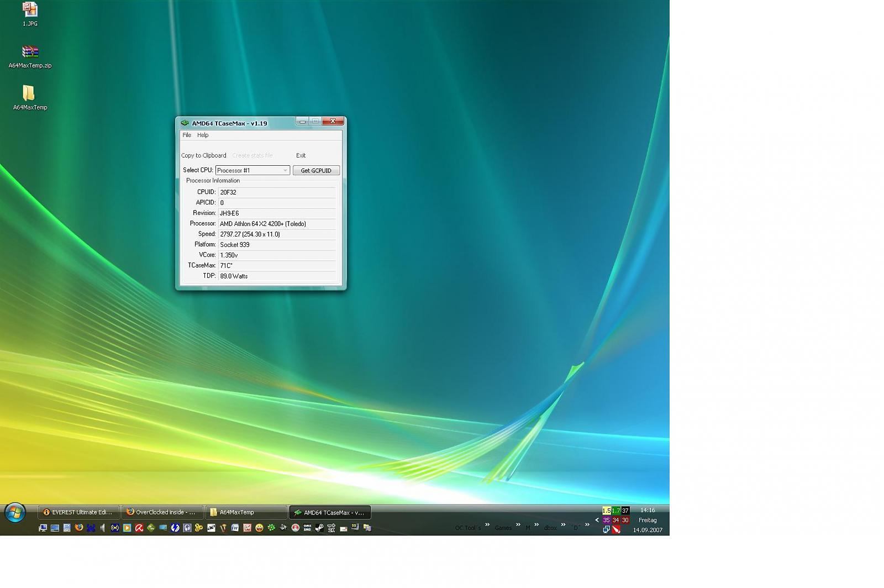Click the Exit command
Screen dimensions: 884x588
click(301, 155)
